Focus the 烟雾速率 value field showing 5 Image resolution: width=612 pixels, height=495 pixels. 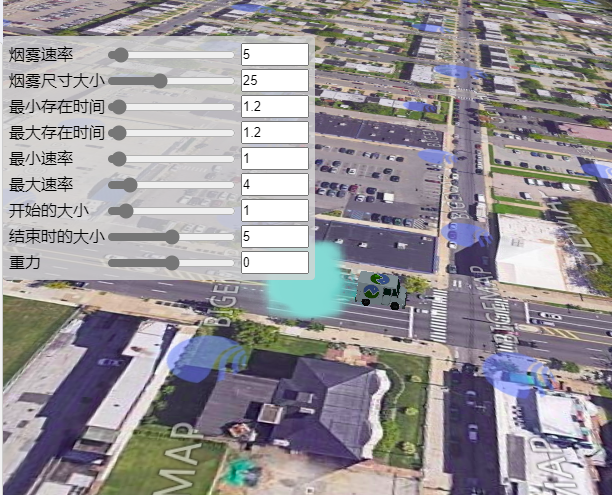pyautogui.click(x=274, y=54)
